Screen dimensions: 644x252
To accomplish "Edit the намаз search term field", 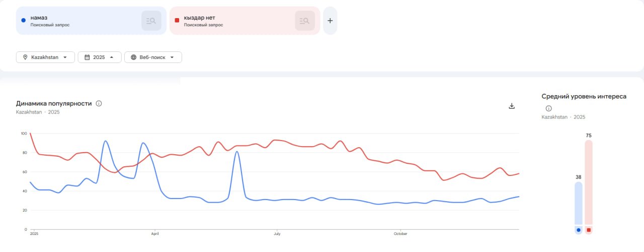I will [x=75, y=20].
